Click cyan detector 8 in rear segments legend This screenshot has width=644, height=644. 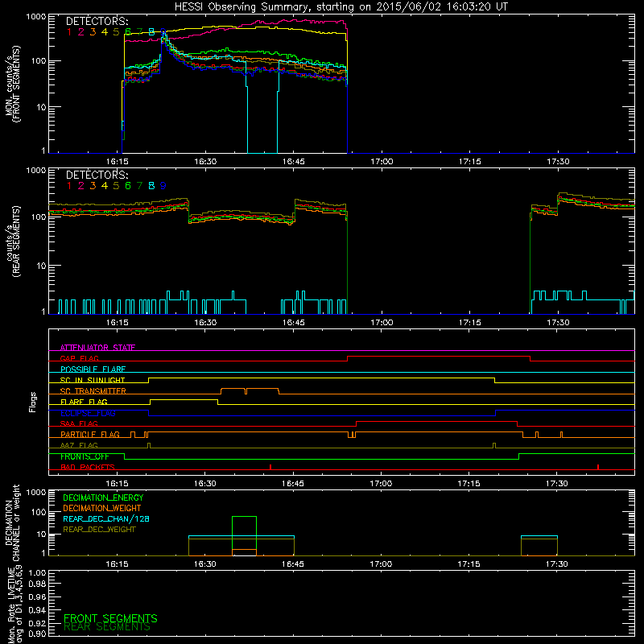(x=151, y=186)
